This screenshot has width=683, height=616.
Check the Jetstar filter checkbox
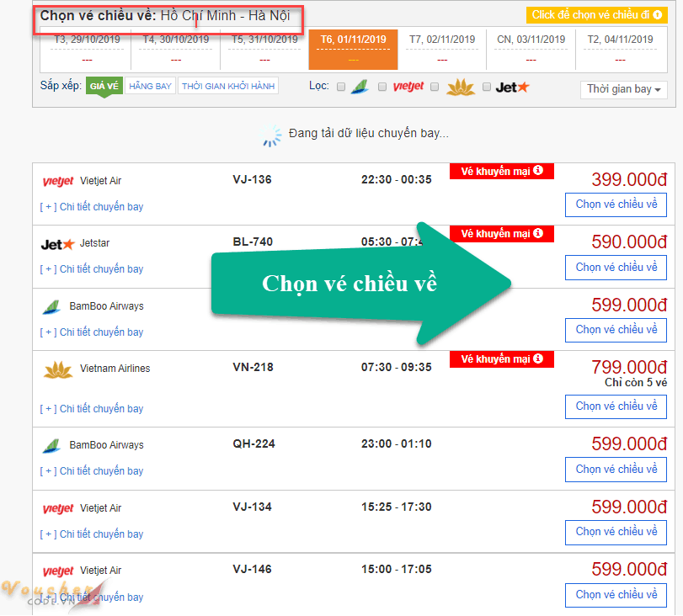click(x=486, y=87)
